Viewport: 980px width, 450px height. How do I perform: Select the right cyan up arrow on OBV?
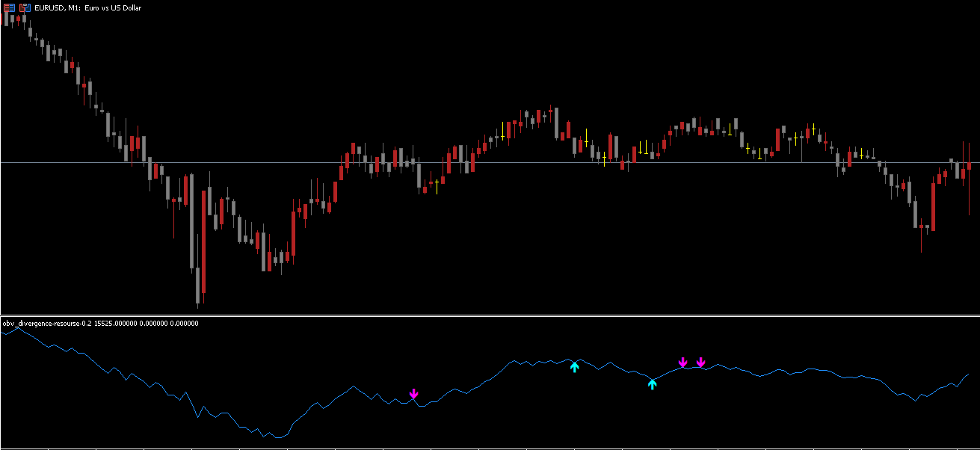tap(652, 384)
